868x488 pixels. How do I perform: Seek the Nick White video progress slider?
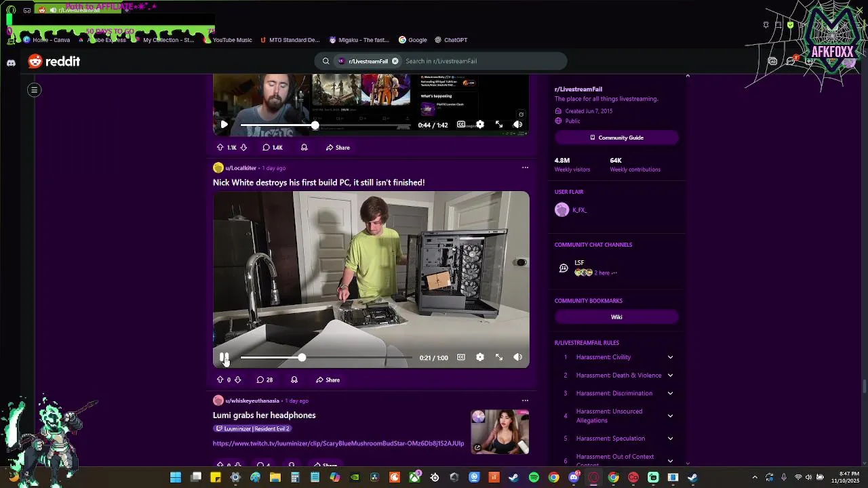[325, 357]
